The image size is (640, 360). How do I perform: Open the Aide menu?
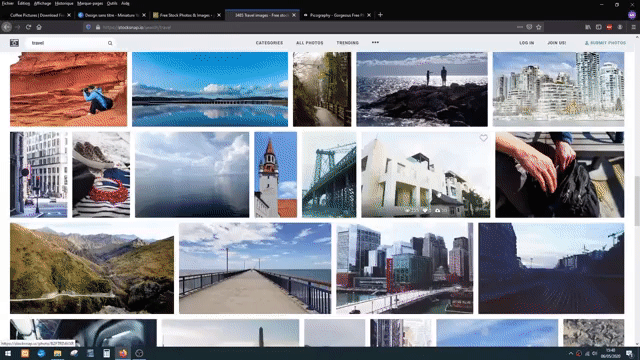125,3
